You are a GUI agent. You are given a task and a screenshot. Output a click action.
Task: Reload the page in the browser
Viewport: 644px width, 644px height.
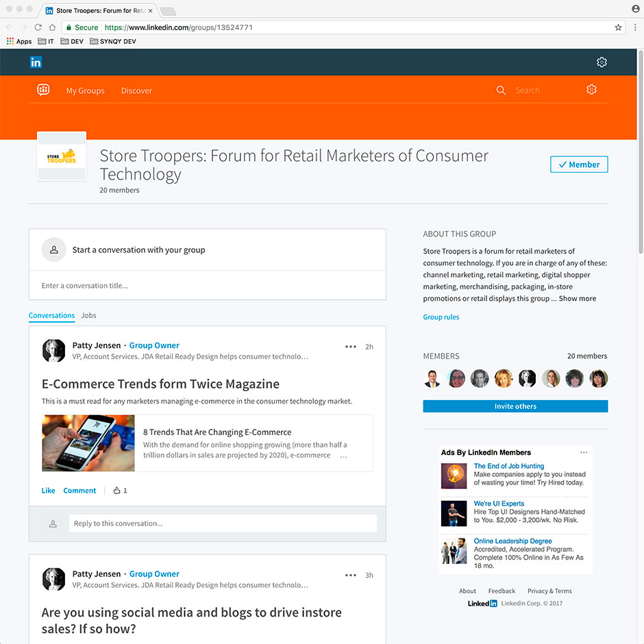tap(38, 27)
